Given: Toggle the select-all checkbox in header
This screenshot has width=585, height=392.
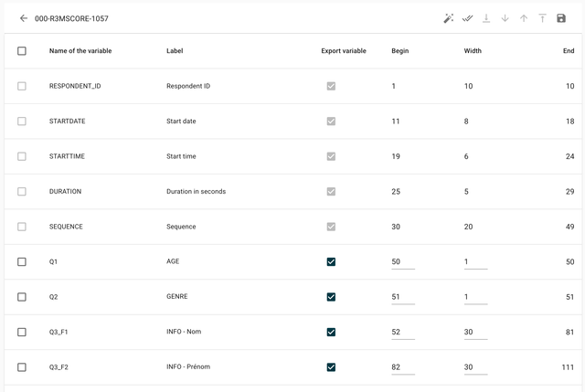Looking at the screenshot, I should click(x=22, y=51).
